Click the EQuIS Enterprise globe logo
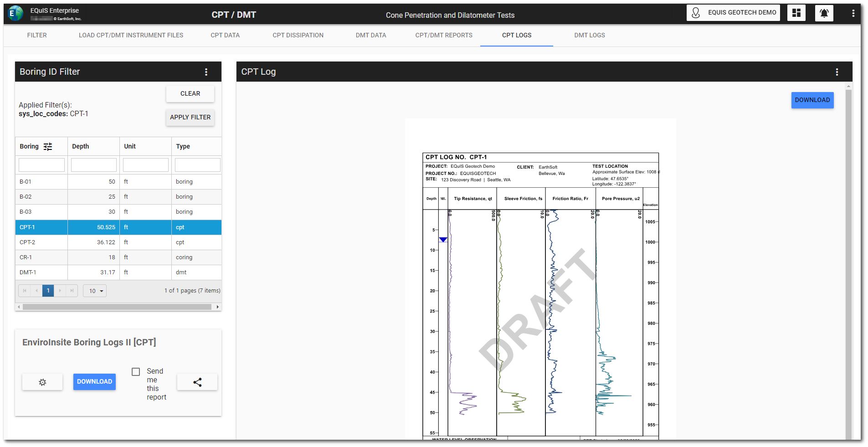The image size is (868, 447). 15,14
